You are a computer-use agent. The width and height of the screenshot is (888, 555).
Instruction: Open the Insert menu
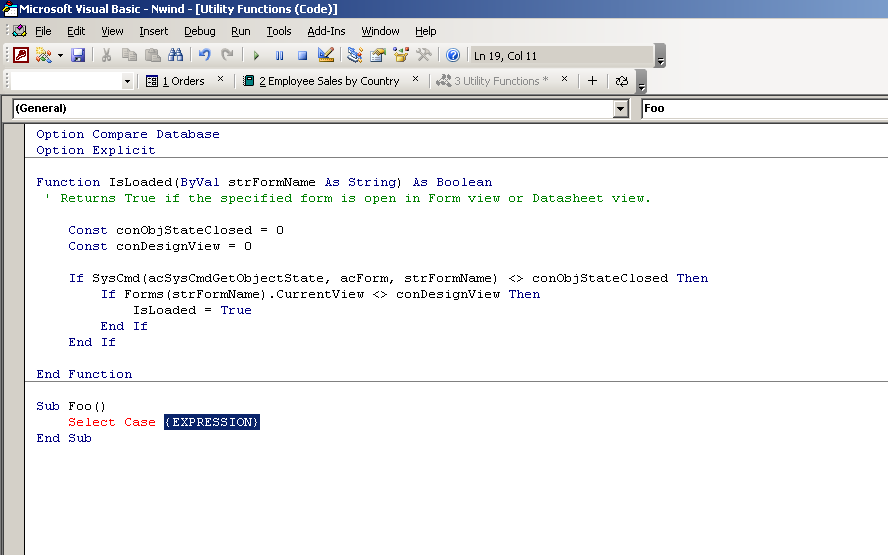coord(153,31)
